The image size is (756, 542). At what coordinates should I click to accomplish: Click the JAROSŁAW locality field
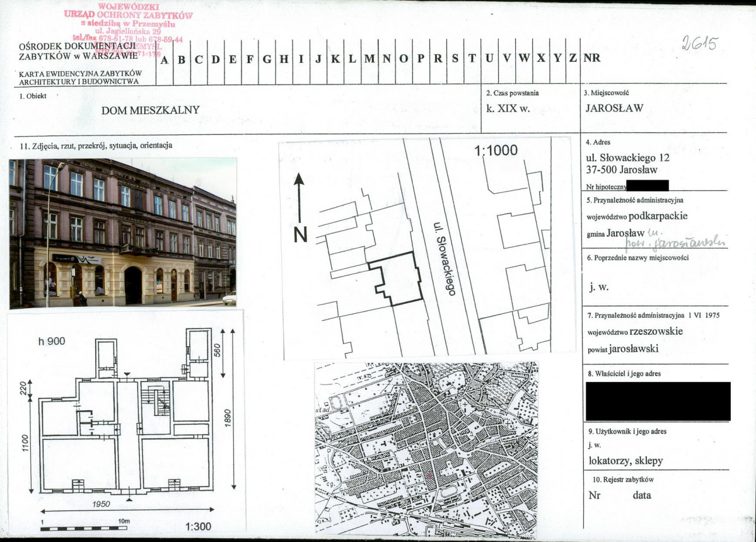pos(614,107)
